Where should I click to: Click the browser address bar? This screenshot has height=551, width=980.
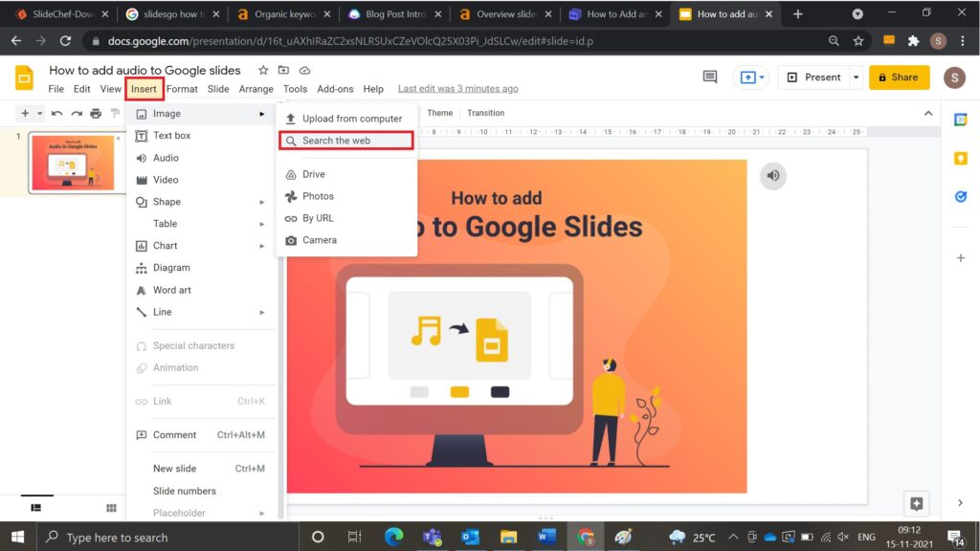pos(462,41)
